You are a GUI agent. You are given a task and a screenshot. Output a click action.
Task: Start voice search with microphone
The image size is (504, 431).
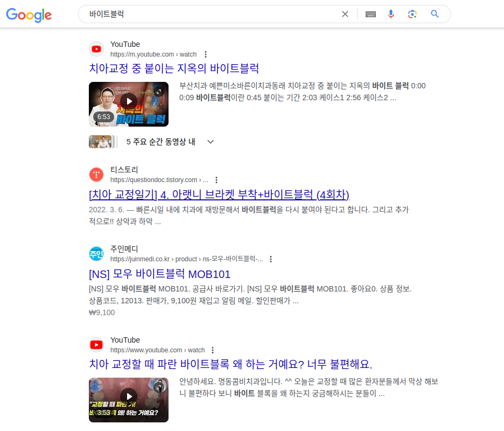click(391, 14)
